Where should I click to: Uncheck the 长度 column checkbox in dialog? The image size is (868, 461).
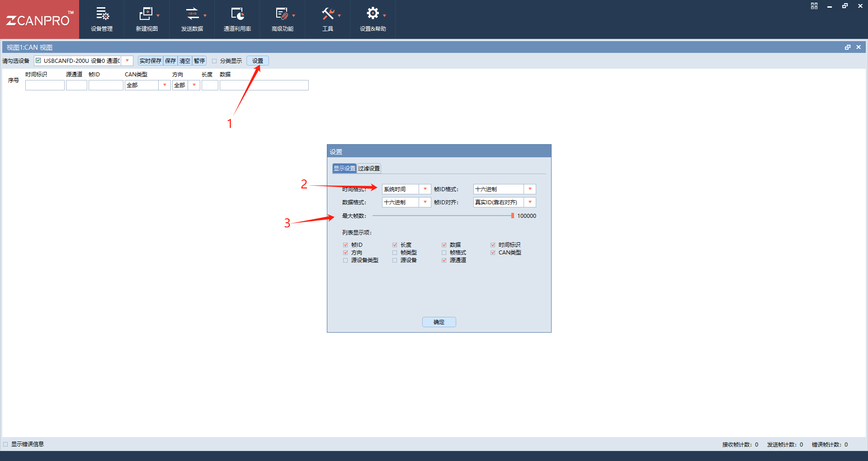tap(395, 245)
